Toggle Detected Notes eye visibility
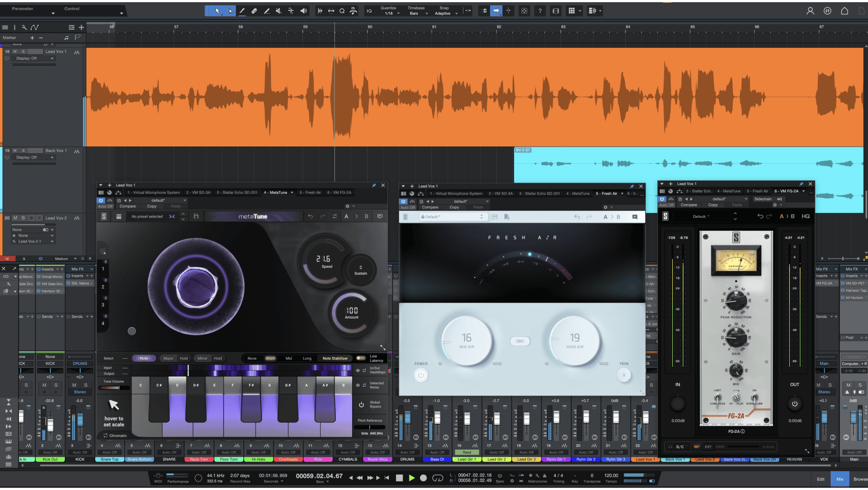868x490 pixels. click(358, 385)
